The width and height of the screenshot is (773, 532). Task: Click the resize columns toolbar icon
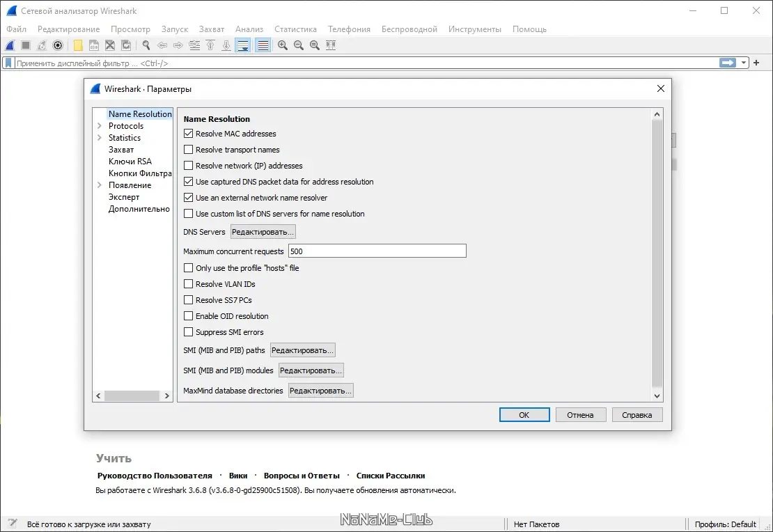coord(331,45)
